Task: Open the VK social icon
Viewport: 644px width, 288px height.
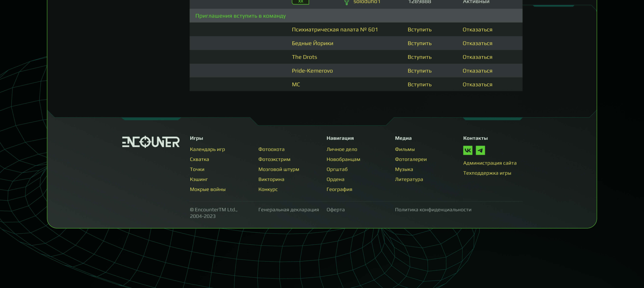Action: 468,150
